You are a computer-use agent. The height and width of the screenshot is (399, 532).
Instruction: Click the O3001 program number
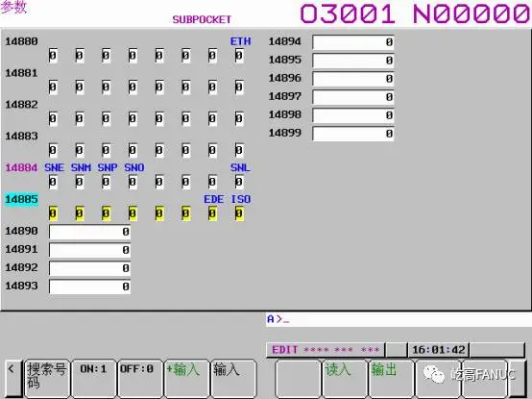coord(348,13)
